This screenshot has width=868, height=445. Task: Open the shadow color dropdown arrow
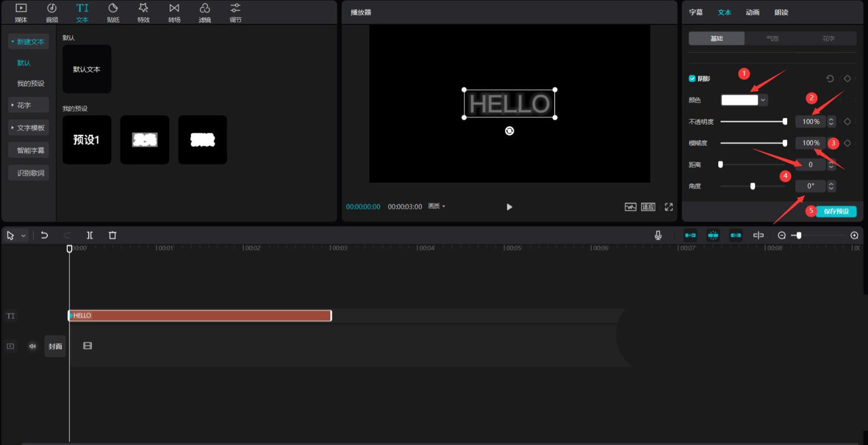[763, 100]
